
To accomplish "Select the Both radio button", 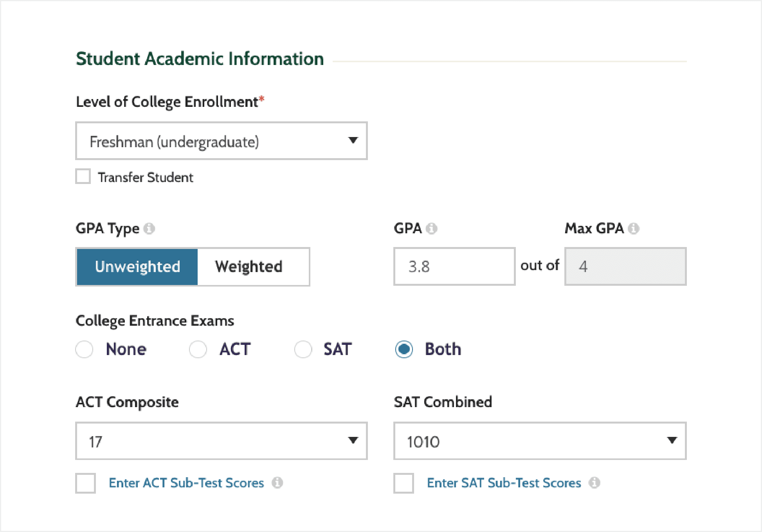I will click(404, 349).
